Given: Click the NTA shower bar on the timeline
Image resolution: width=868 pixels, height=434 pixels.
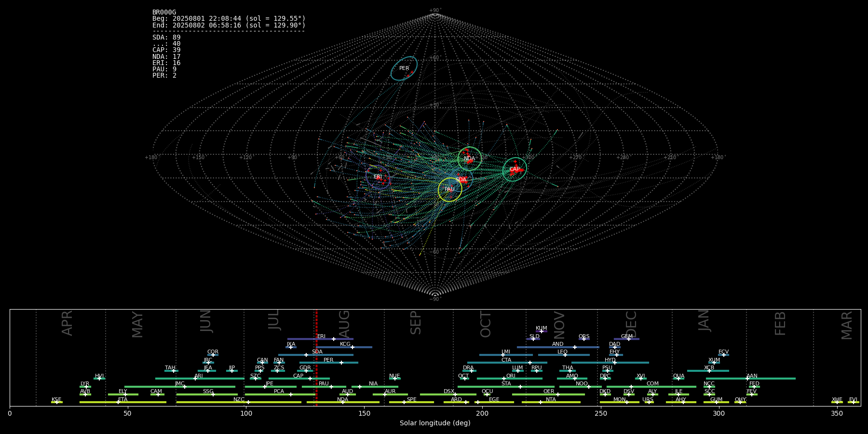Looking at the screenshot, I should click(x=551, y=402).
